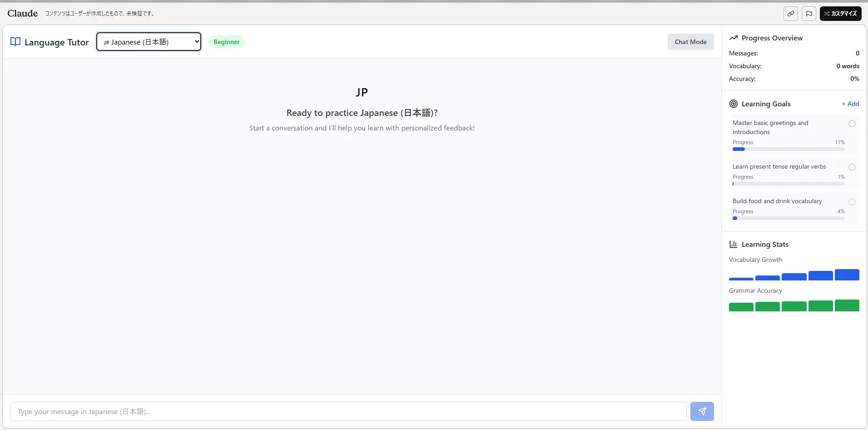Click the 'Ready to practice Japanese' heading
Viewport: 868px width, 430px height.
[362, 113]
